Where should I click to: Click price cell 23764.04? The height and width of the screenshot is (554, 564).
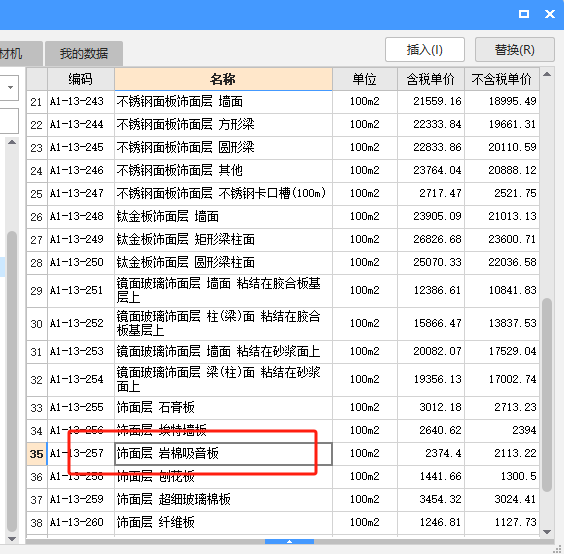431,171
